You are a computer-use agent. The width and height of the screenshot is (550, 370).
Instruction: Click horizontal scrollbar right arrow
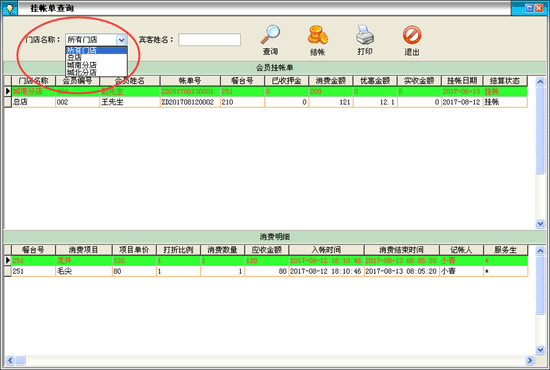pyautogui.click(x=530, y=360)
